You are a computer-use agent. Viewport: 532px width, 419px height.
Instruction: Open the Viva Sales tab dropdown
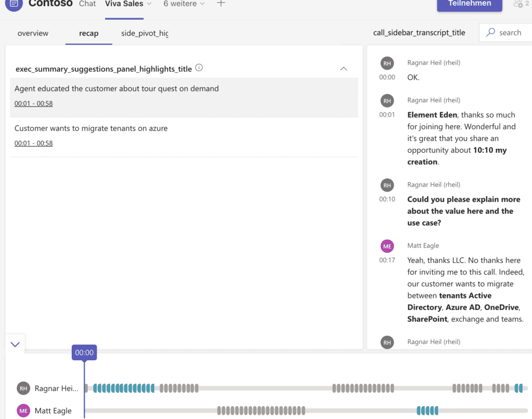click(x=149, y=4)
